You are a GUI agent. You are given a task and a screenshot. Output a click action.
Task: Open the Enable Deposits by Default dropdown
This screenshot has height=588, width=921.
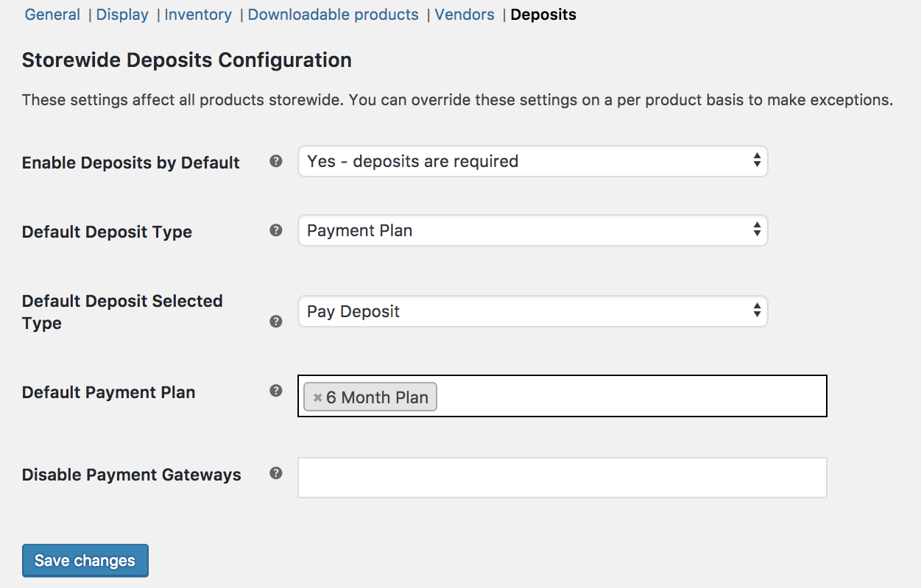click(532, 161)
